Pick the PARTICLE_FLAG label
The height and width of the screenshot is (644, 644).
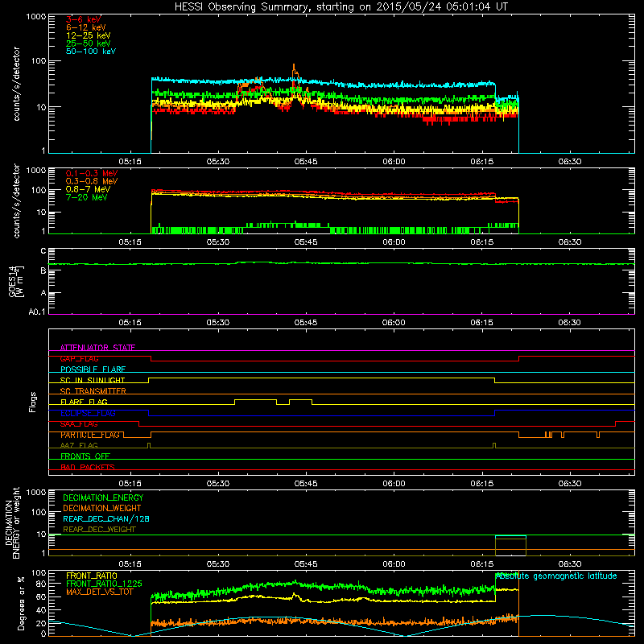click(x=90, y=435)
